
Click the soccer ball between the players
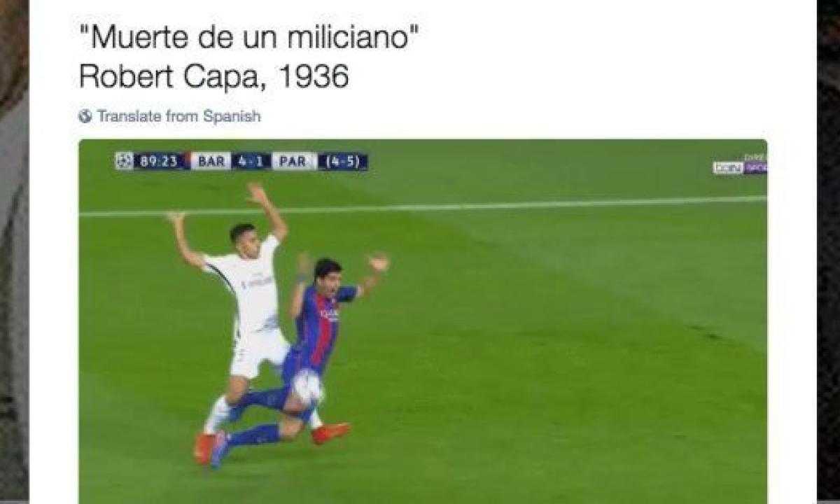point(307,387)
